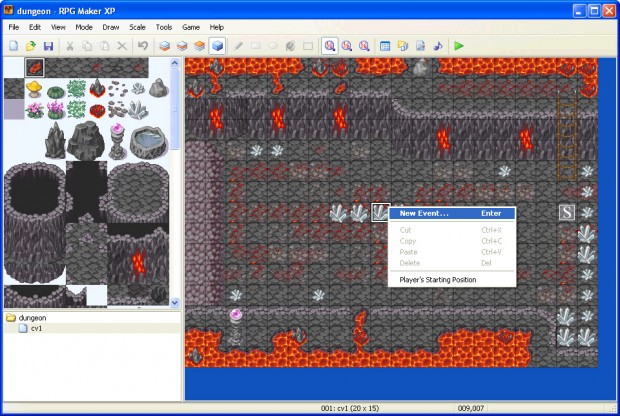The width and height of the screenshot is (620, 416).
Task: Click the 009,007 coordinates in status bar
Action: [x=471, y=408]
